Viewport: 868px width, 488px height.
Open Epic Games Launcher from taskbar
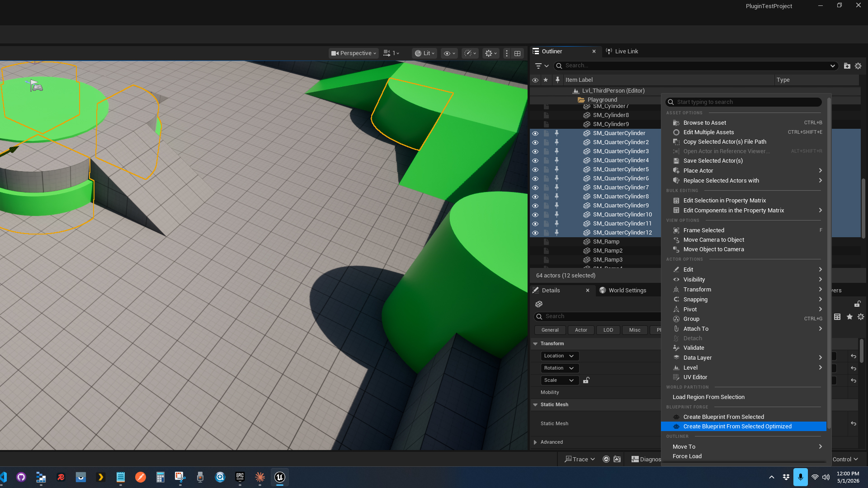[x=240, y=477]
